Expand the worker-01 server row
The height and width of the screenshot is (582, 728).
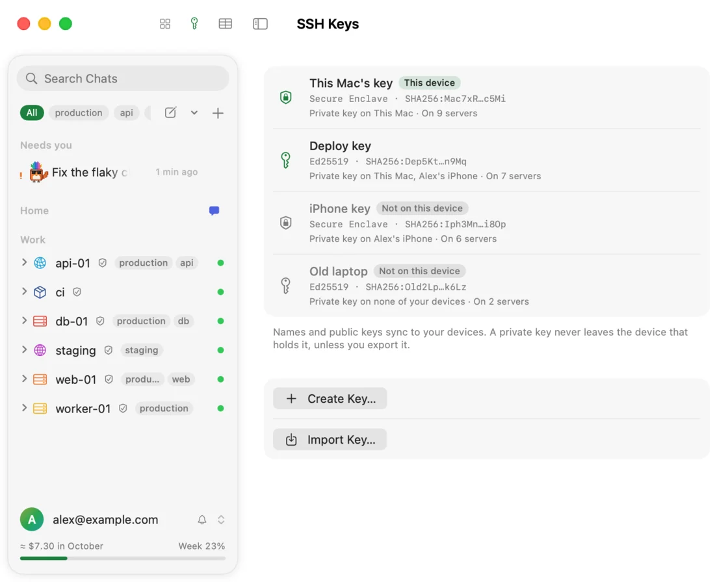coord(24,409)
